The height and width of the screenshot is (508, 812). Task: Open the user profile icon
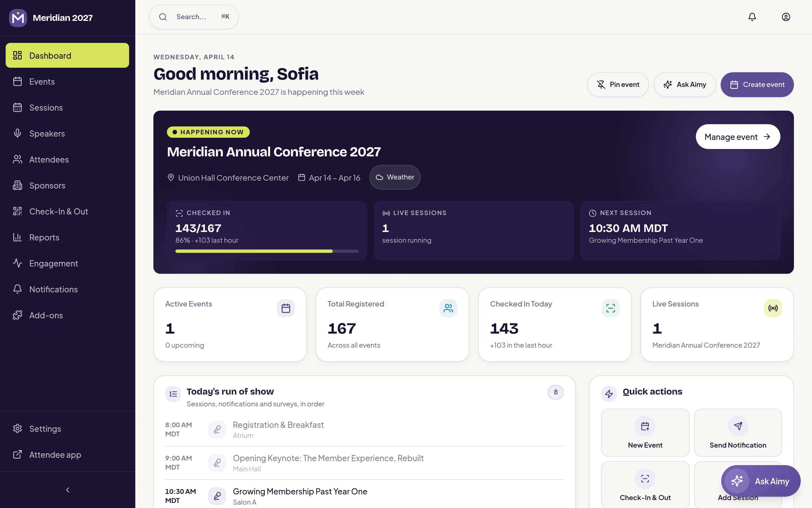(786, 17)
